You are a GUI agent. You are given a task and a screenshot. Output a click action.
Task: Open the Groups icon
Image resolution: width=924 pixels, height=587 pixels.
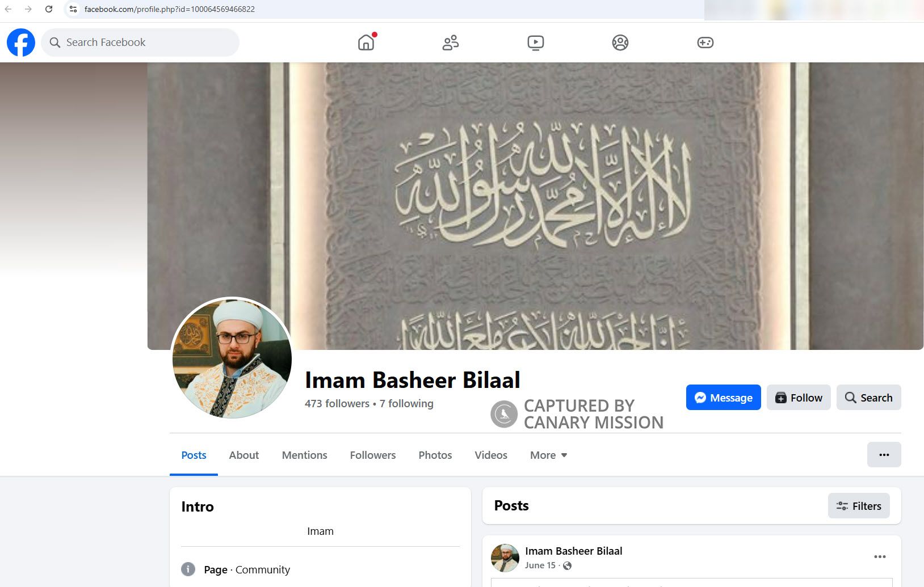[x=620, y=42]
